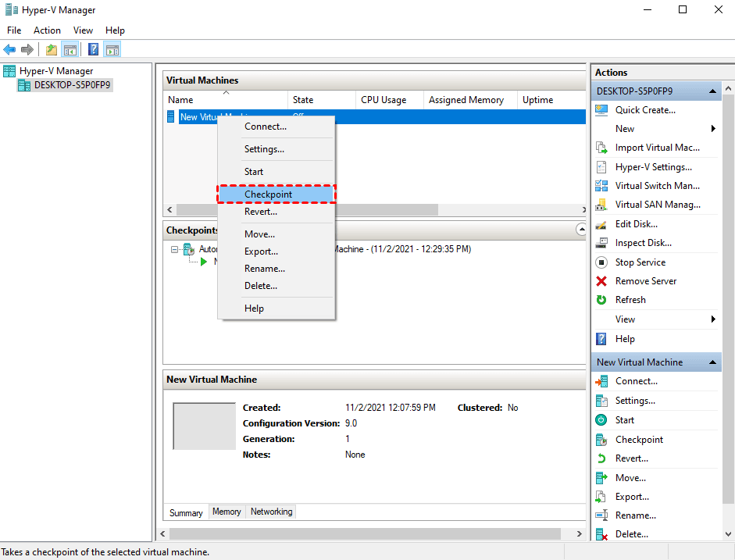Collapse the Checkpoints panel with chevron
Screen dimensions: 735x560
(x=580, y=230)
